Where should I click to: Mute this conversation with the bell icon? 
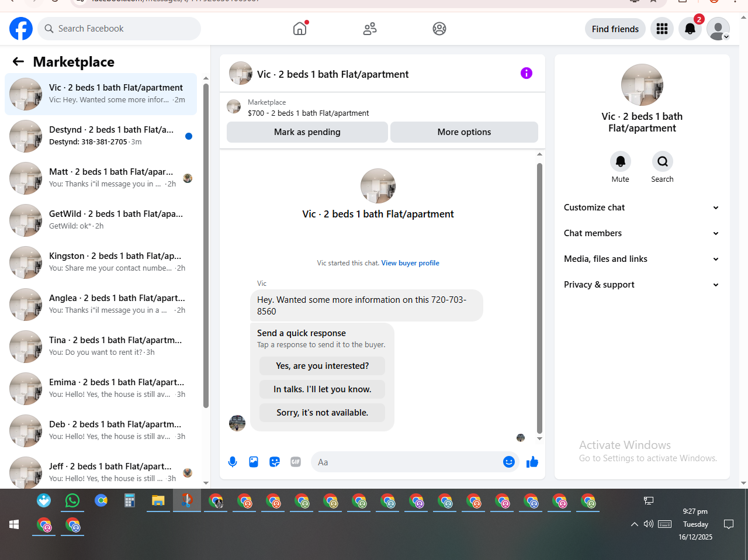(621, 161)
